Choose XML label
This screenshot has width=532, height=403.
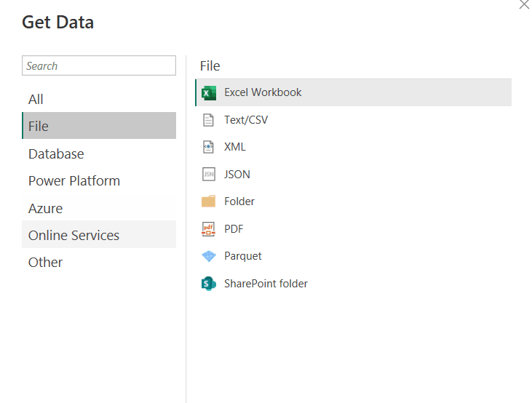point(235,147)
